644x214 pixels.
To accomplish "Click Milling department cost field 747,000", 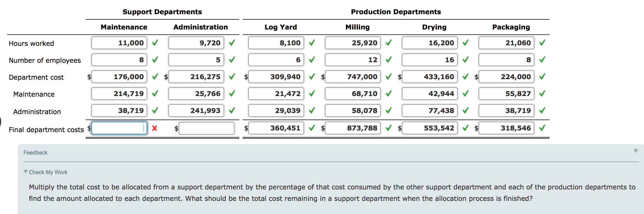I will tap(353, 77).
